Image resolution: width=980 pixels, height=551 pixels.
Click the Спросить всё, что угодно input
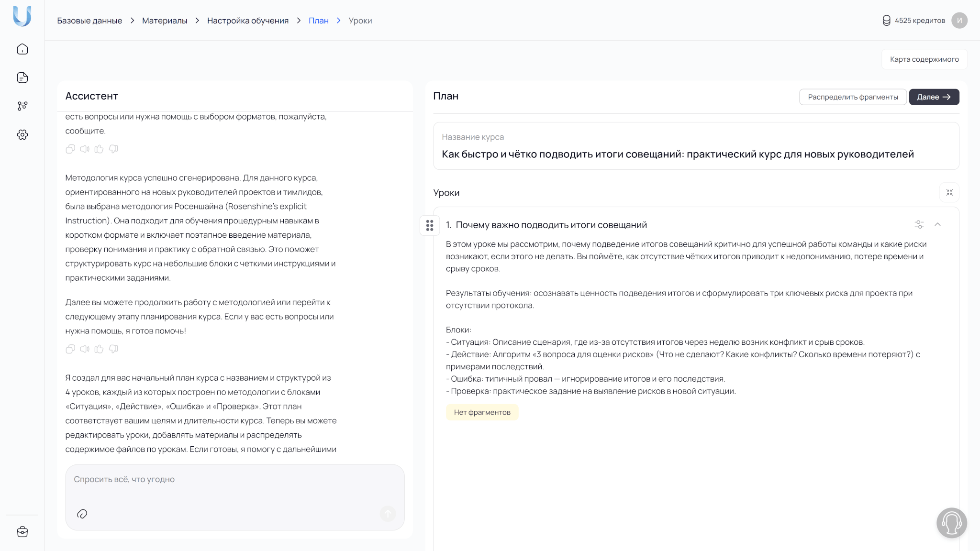tap(234, 479)
